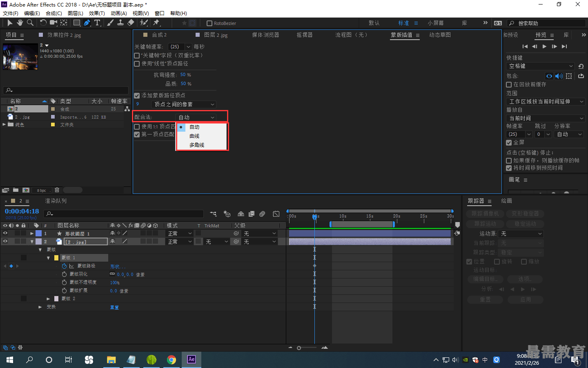Open the 顶点之间的像素 dropdown
The image size is (588, 368).
183,105
